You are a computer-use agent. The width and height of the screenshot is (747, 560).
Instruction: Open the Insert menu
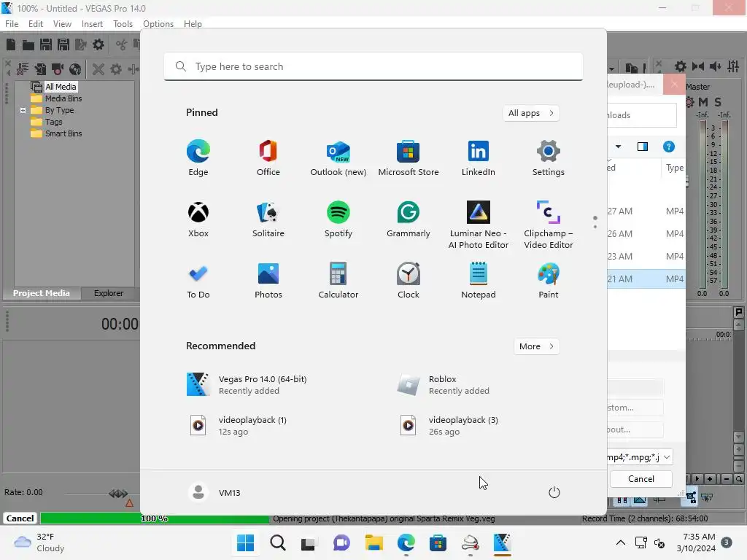coord(92,24)
